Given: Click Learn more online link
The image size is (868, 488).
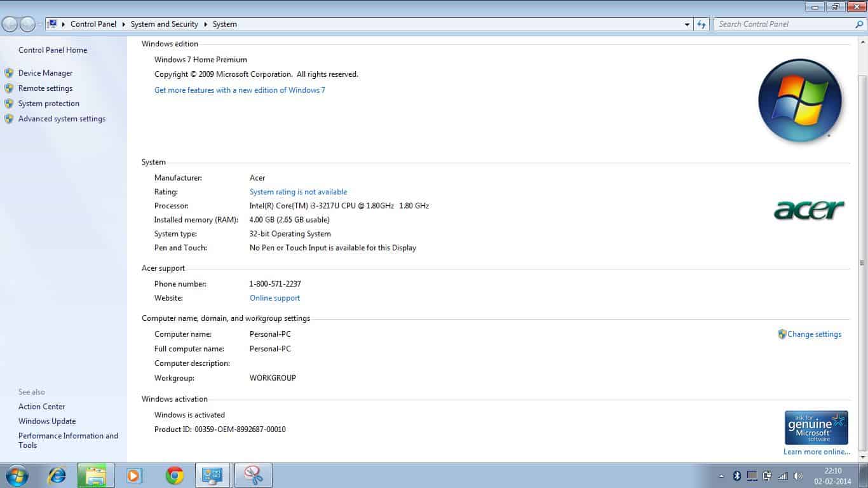Looking at the screenshot, I should pos(817,452).
